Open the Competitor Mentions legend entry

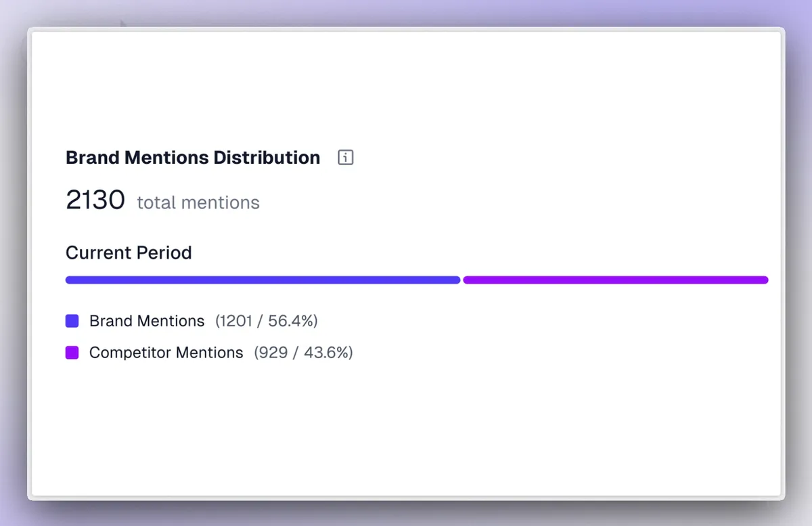(x=166, y=353)
